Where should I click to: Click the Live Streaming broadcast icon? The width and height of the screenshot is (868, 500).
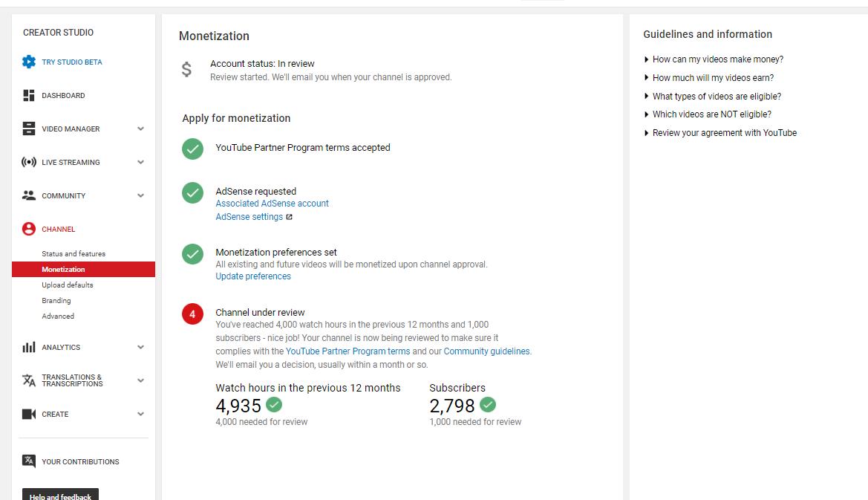pyautogui.click(x=29, y=162)
